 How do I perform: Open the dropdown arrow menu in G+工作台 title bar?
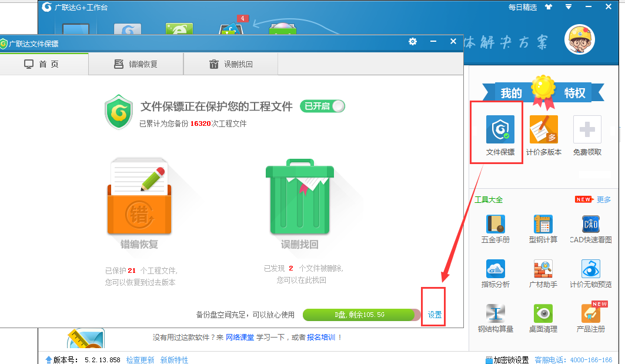point(569,7)
